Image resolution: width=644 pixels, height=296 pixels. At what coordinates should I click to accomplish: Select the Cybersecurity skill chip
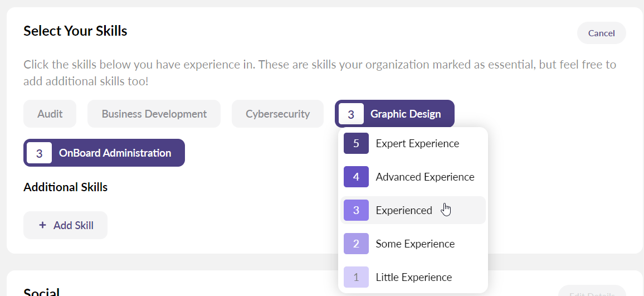point(277,114)
